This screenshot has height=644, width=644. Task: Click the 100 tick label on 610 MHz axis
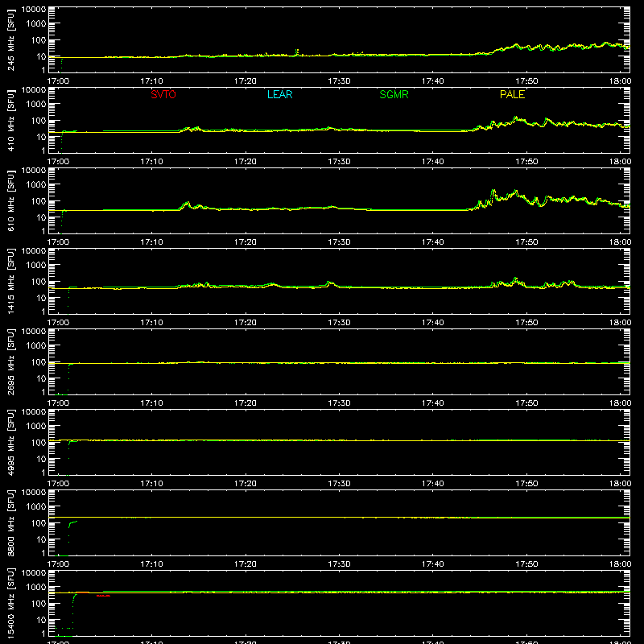[39, 201]
